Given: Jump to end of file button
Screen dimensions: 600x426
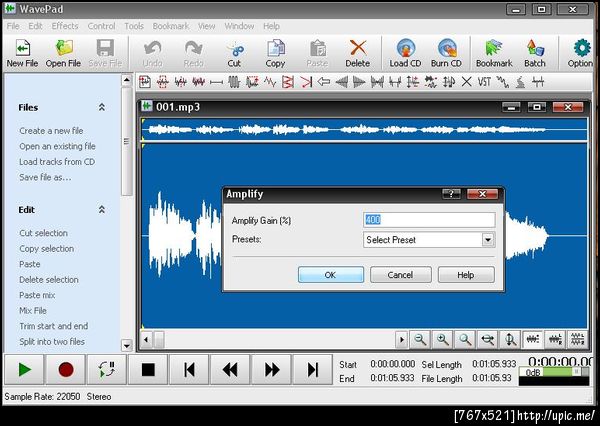Looking at the screenshot, I should pos(313,369).
